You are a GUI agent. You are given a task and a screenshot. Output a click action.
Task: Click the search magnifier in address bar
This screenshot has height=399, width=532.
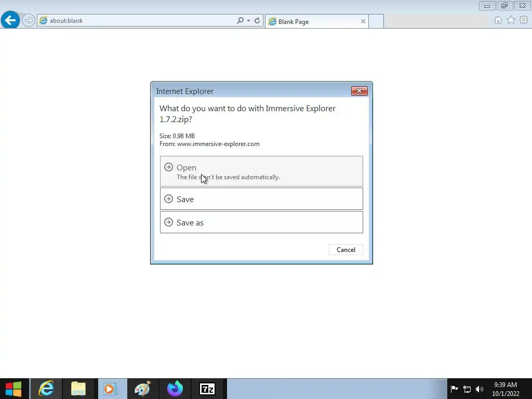tap(240, 20)
